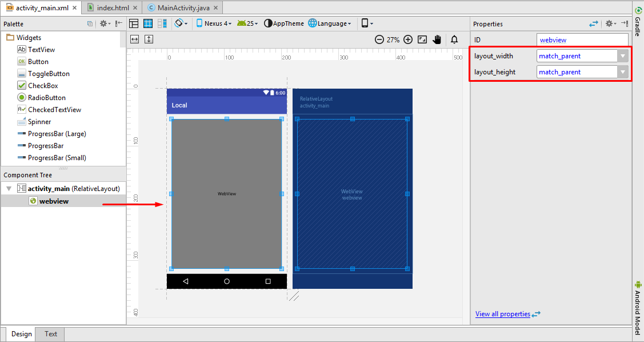Click the zoom-to-fit screen icon
644x342 pixels.
pyautogui.click(x=422, y=39)
